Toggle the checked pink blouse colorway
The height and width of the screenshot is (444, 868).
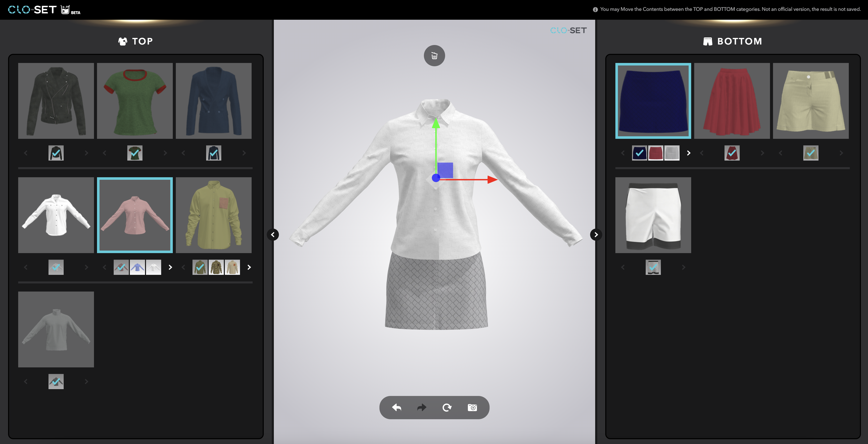121,268
